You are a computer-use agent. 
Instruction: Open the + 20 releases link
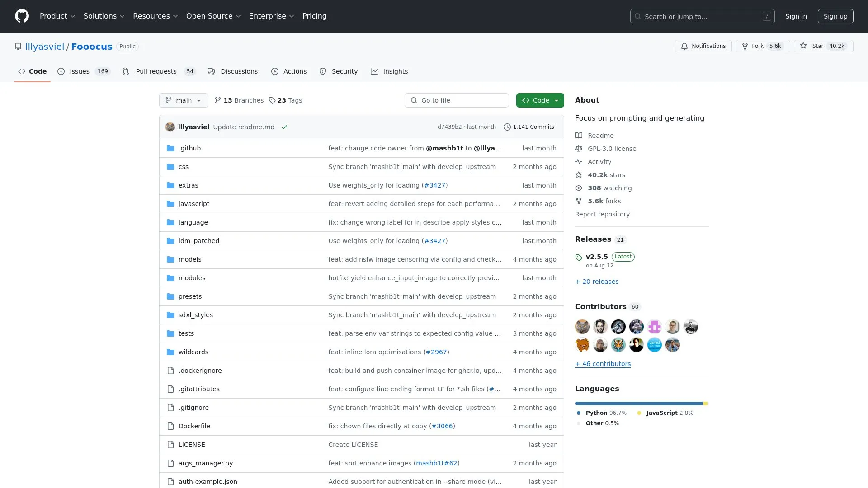[x=597, y=282]
